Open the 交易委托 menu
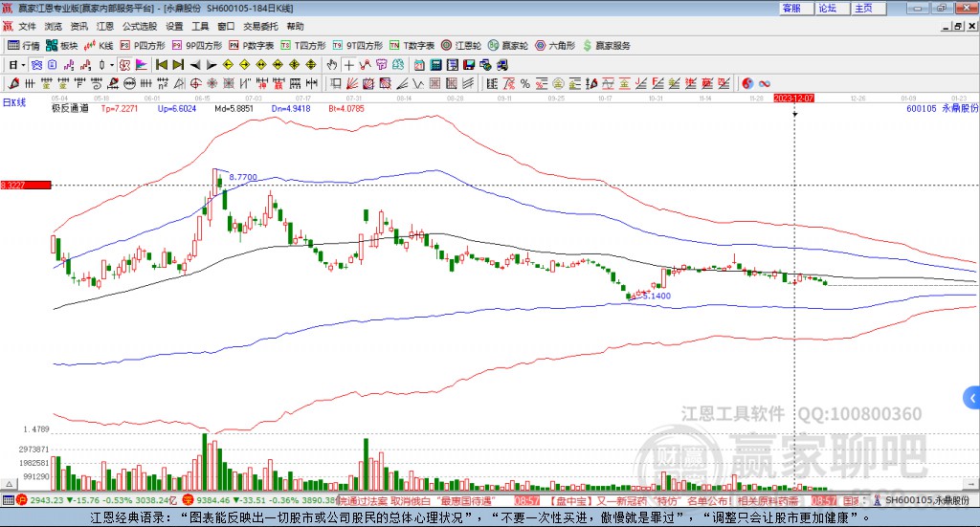This screenshot has width=980, height=527. (260, 26)
